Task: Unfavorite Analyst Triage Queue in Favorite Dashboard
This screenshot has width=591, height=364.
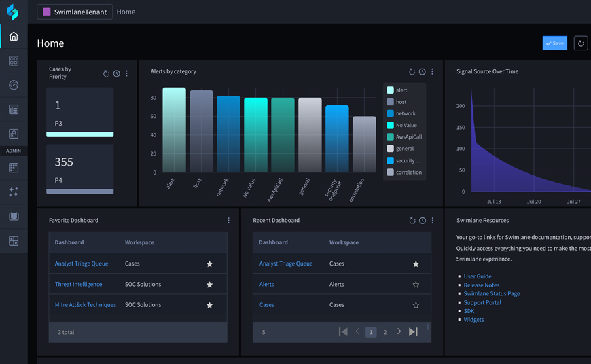Action: point(209,263)
